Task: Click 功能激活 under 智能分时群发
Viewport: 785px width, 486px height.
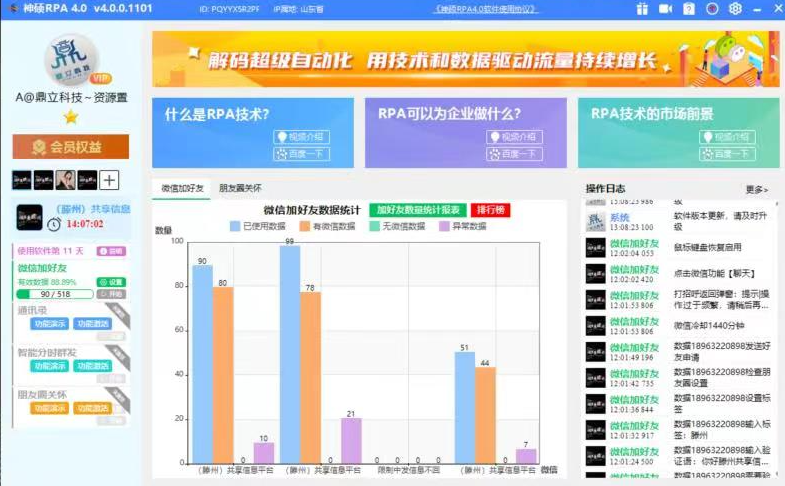Action: tap(93, 366)
